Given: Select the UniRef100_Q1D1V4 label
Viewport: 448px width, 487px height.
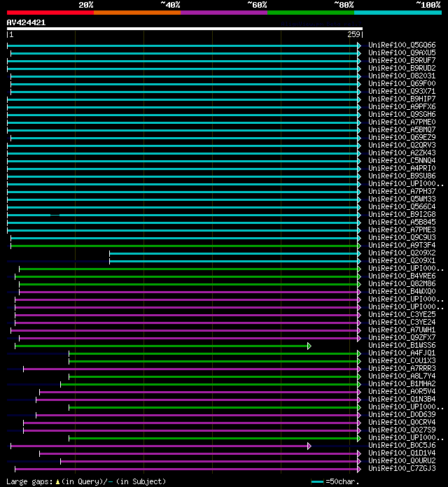Looking at the screenshot, I should click(402, 453).
